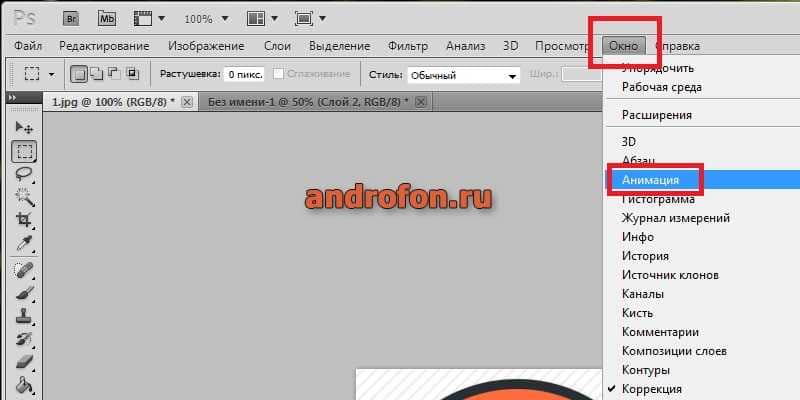The height and width of the screenshot is (400, 800).
Task: Close the Без имени-1 document tab
Action: [420, 102]
